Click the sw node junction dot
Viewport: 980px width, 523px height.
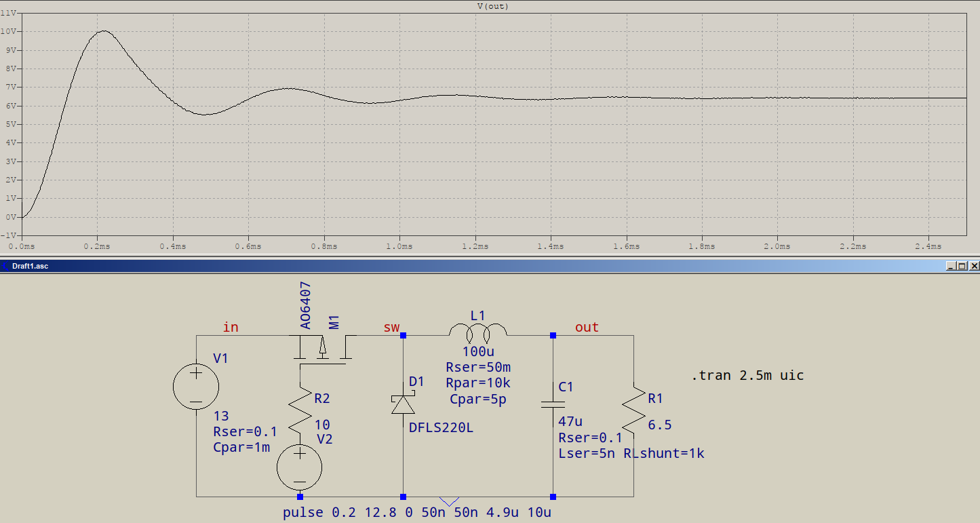pos(403,335)
